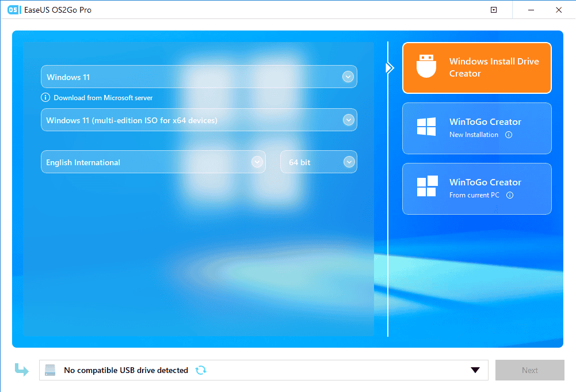This screenshot has width=576, height=392.
Task: Click the Windows logo on WinToGo New Installation
Action: point(426,127)
